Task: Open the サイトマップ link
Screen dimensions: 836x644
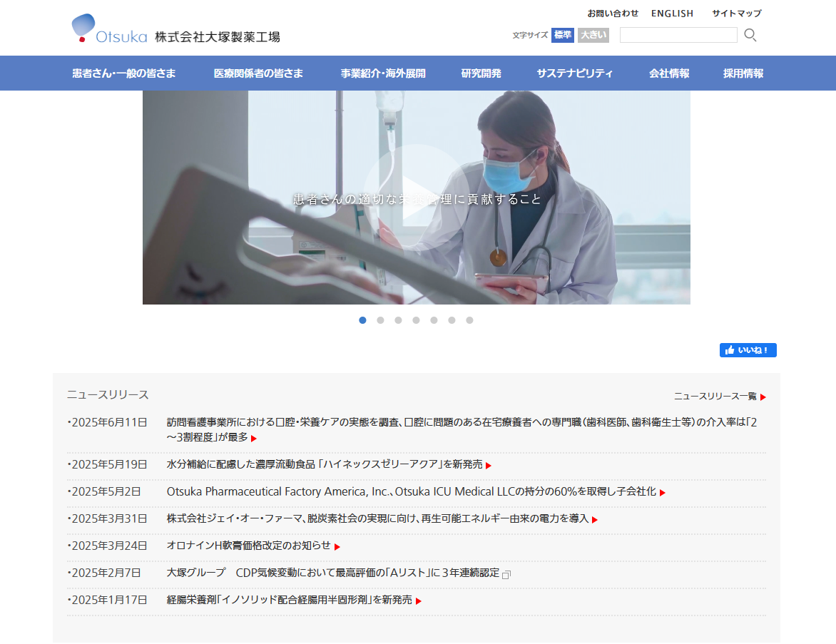Action: click(737, 14)
